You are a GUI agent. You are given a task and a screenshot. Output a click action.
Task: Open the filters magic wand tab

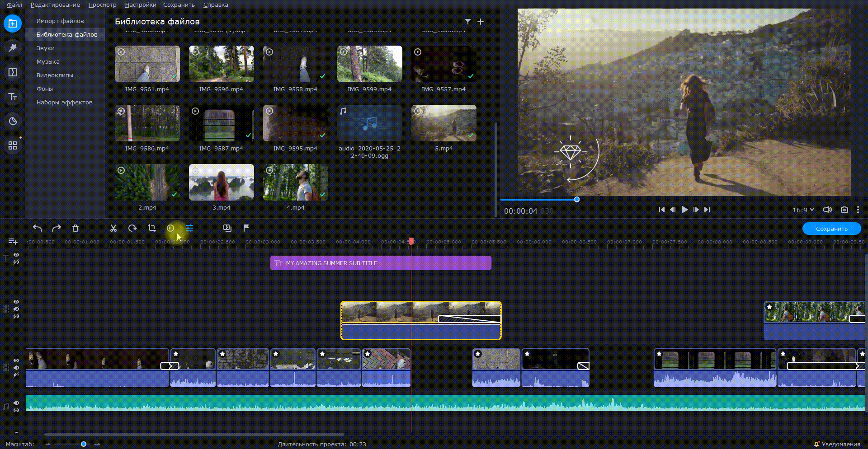[x=13, y=48]
